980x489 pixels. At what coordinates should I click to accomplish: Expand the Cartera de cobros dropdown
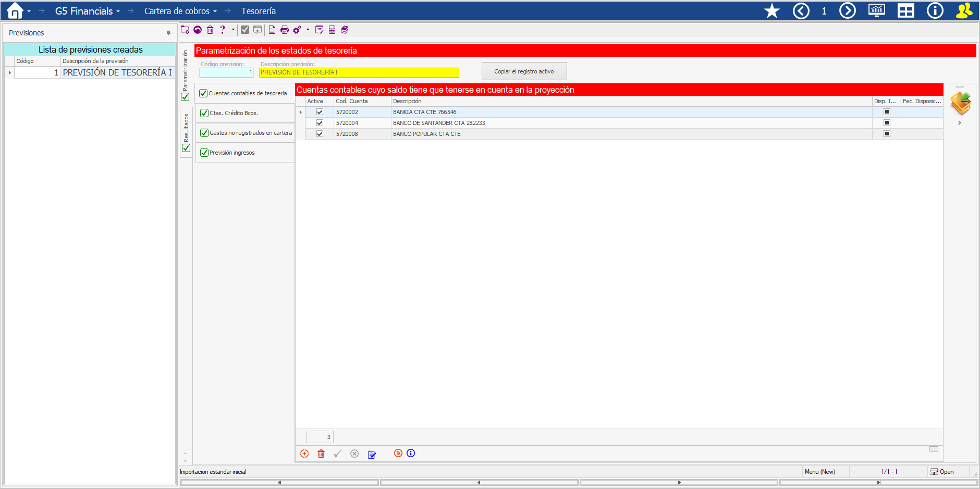pos(180,11)
